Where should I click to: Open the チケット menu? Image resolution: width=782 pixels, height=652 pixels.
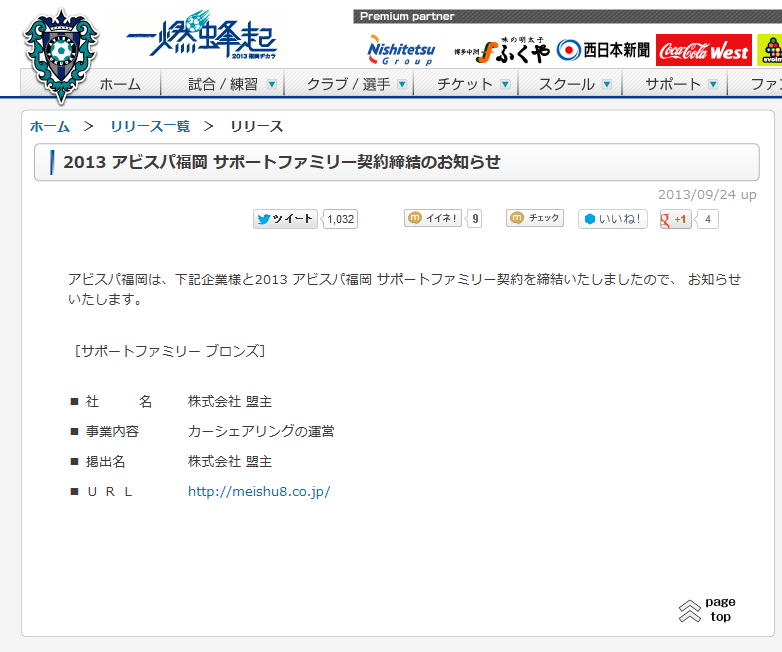tap(466, 84)
